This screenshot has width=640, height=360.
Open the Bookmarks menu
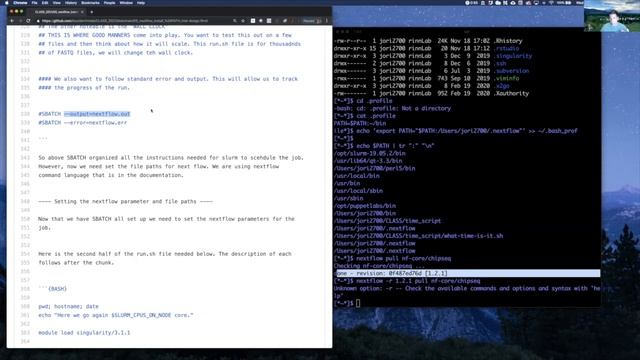coord(90,2)
